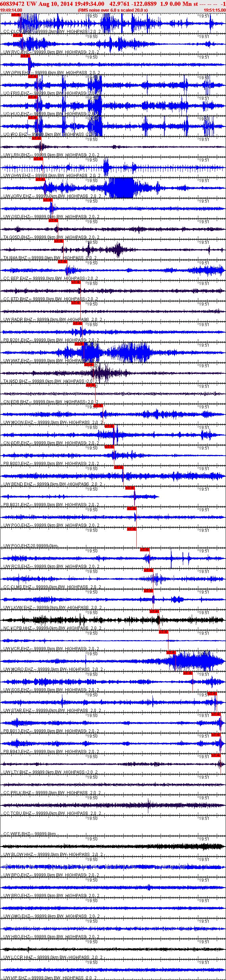Screen dimensions: 226x980
Task: Select the UW JORV EHZ station label
Action: pos(52,196)
